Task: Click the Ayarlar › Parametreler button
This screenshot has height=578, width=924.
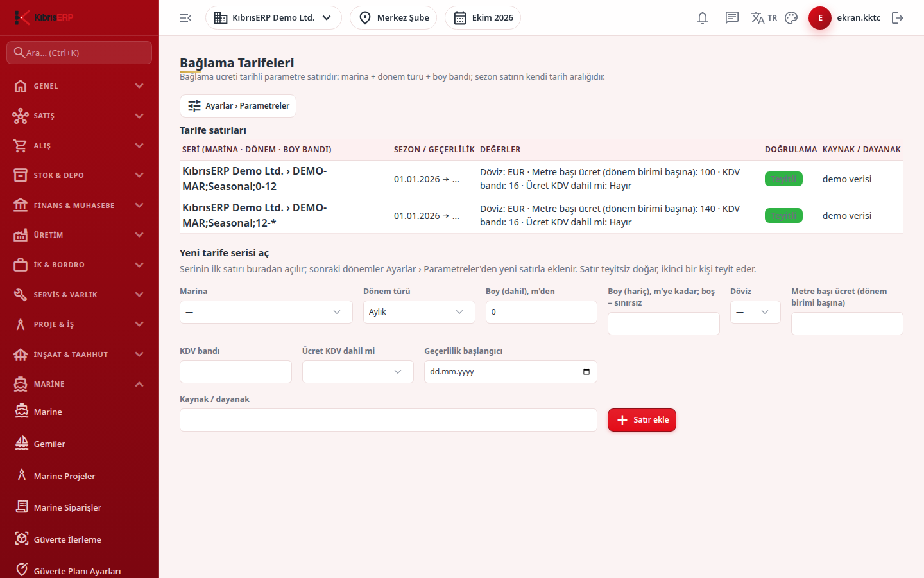Action: click(x=238, y=106)
